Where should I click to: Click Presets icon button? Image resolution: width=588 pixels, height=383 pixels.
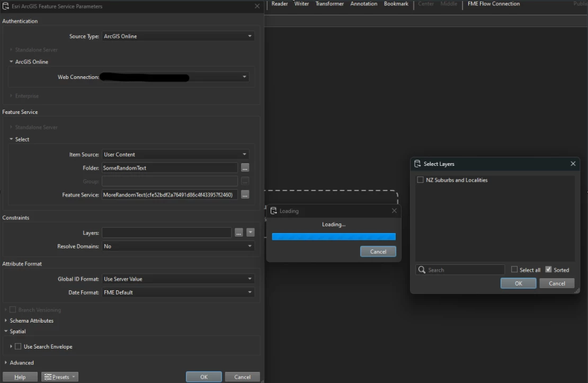60,377
